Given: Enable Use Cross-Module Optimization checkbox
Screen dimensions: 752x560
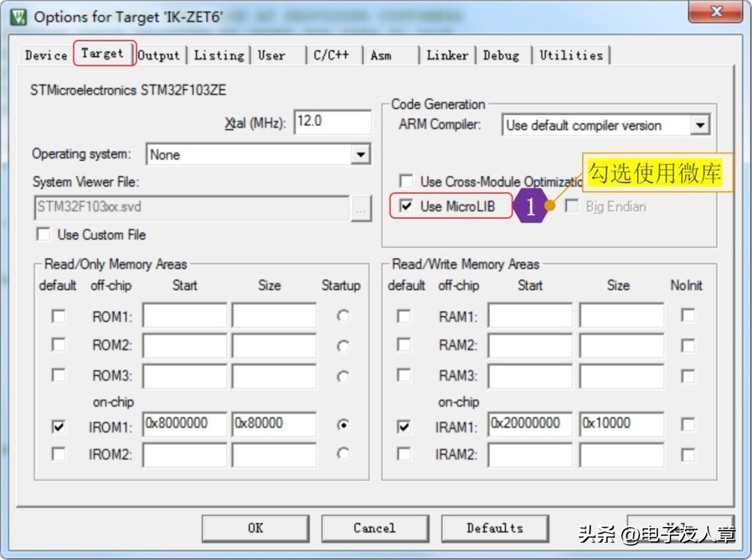Looking at the screenshot, I should (406, 181).
